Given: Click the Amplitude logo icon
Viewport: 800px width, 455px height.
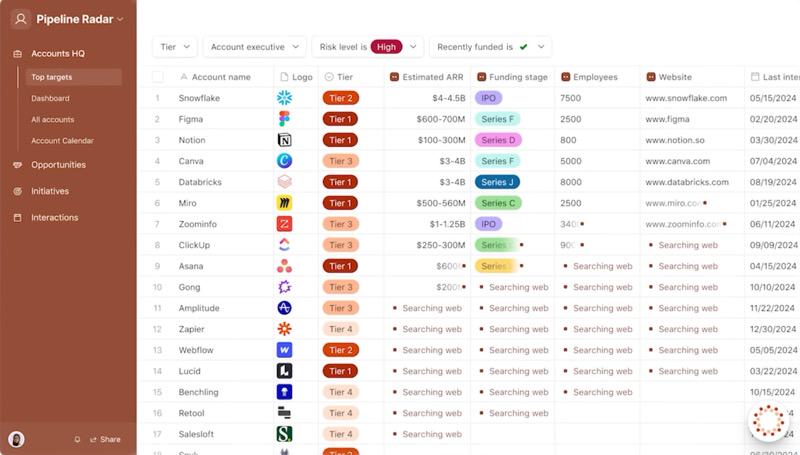Looking at the screenshot, I should click(284, 308).
